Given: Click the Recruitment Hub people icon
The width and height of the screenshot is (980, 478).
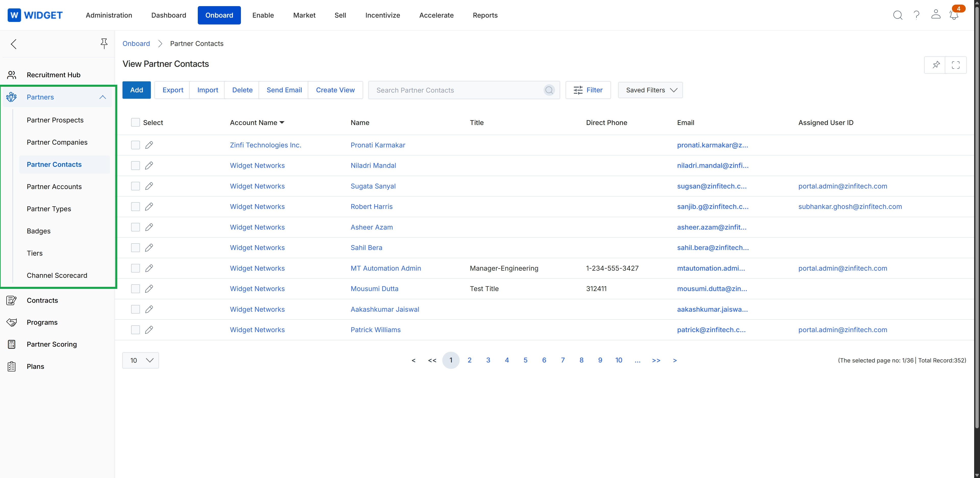Looking at the screenshot, I should [x=12, y=75].
